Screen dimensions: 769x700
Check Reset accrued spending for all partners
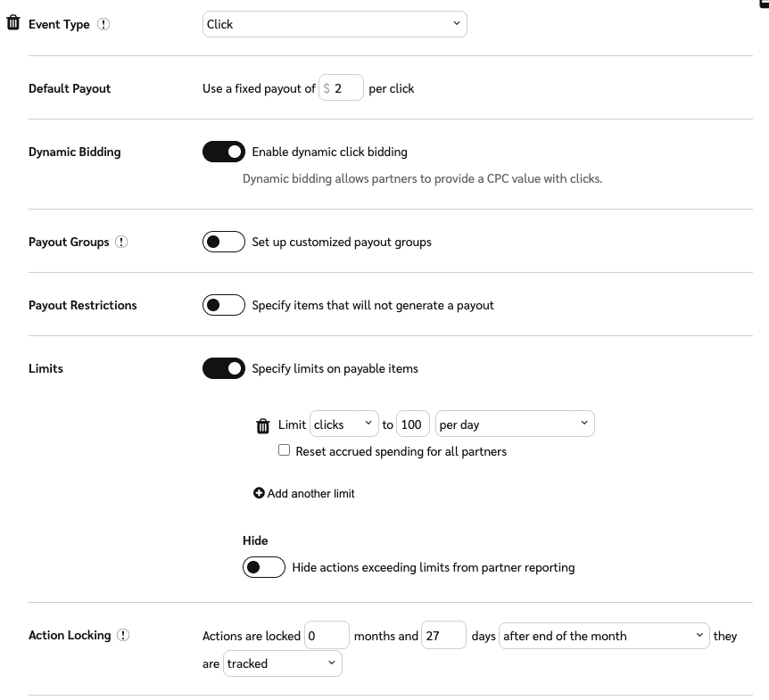(x=285, y=451)
